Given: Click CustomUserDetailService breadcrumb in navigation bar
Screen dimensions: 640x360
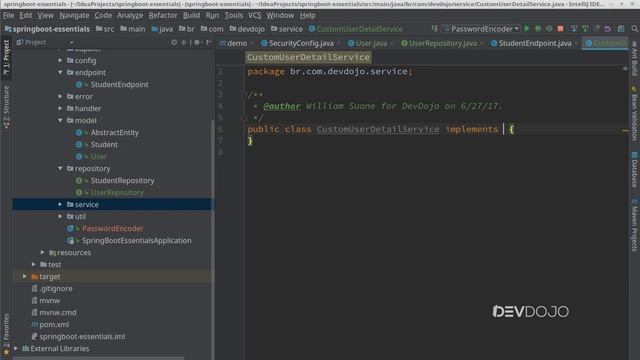Looking at the screenshot, I should [356, 29].
